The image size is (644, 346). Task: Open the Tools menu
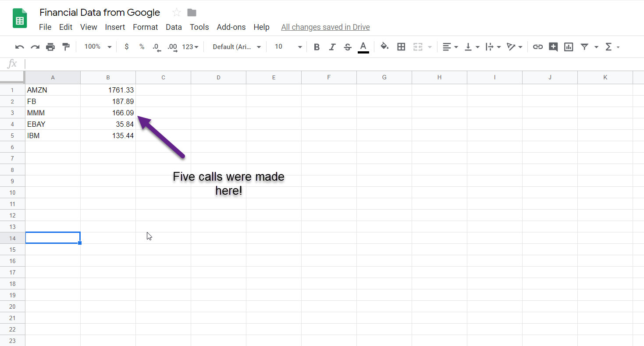[199, 27]
